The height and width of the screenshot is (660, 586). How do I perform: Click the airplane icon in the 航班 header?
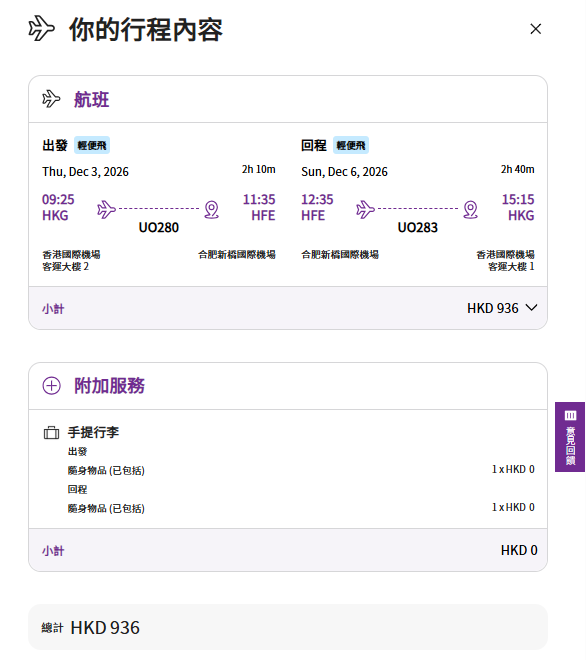coord(51,99)
